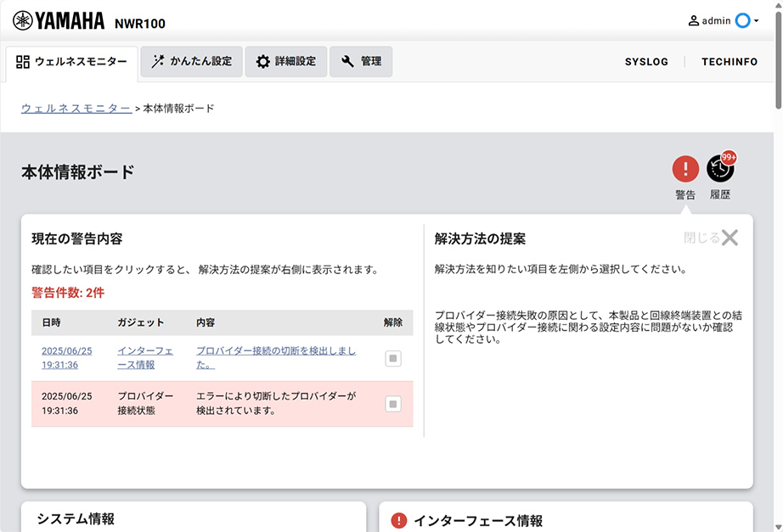Open the TECHINFO page
783x532 pixels.
click(729, 61)
